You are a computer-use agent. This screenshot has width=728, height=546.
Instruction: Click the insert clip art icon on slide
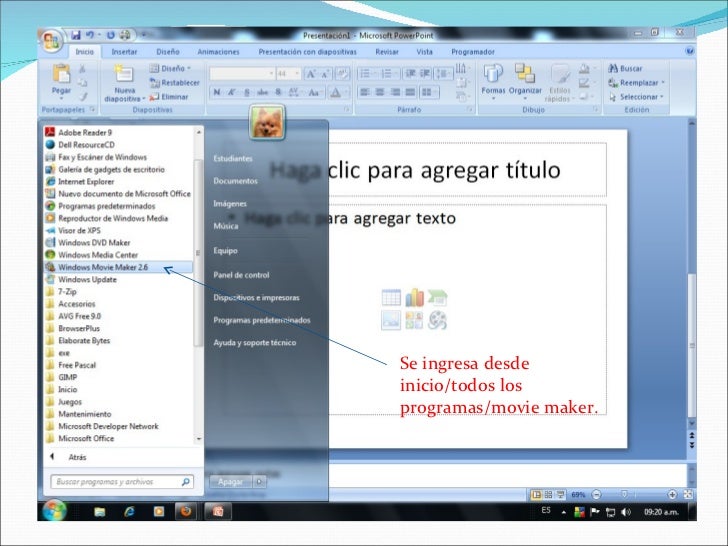tap(414, 320)
